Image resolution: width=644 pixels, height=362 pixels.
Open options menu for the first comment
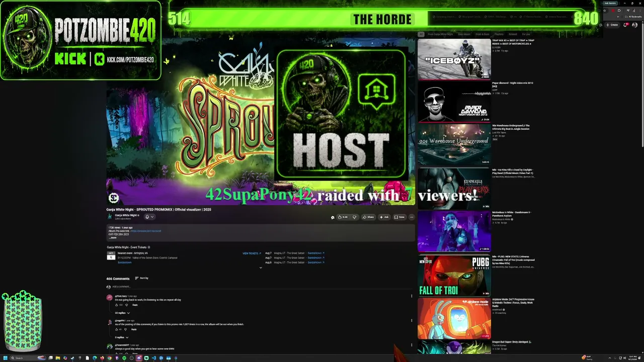pyautogui.click(x=412, y=296)
